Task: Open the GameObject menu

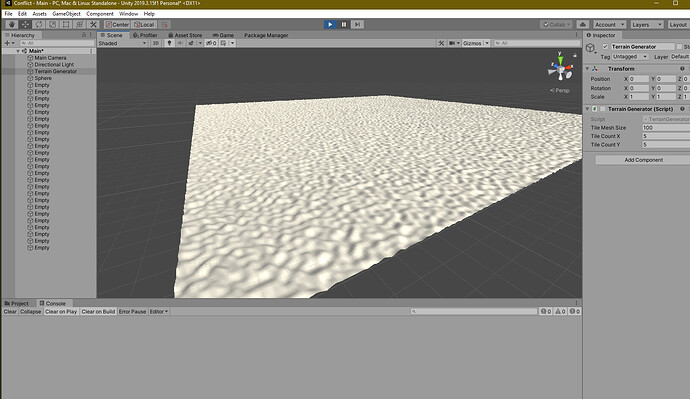Action: [x=66, y=14]
